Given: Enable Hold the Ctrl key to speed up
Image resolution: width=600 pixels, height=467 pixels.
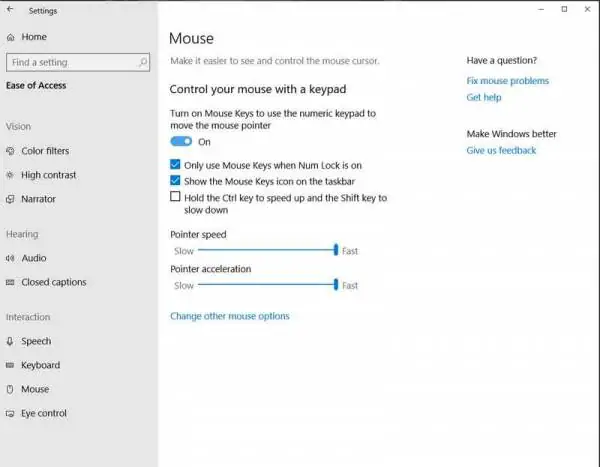Looking at the screenshot, I should pyautogui.click(x=175, y=196).
